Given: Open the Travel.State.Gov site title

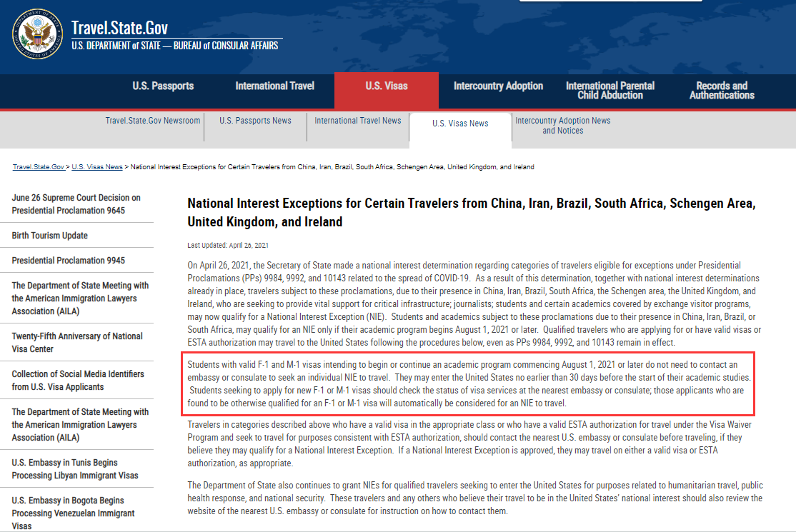Looking at the screenshot, I should click(x=119, y=28).
